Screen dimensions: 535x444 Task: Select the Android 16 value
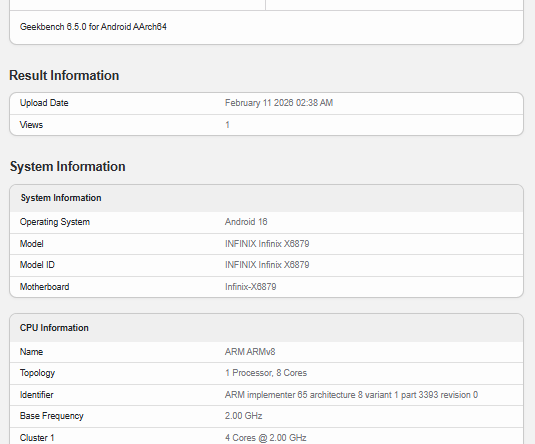[x=246, y=222]
